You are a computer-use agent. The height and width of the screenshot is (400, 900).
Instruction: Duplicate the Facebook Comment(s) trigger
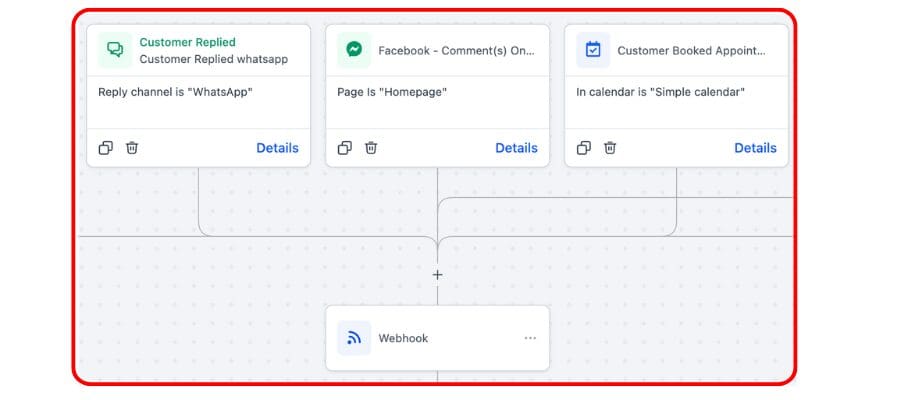click(x=345, y=148)
